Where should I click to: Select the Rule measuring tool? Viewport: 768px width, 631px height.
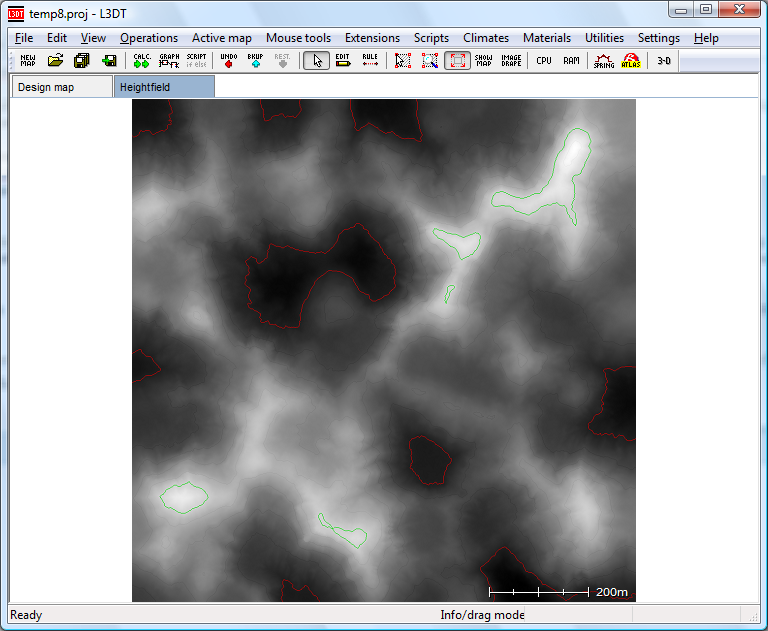click(x=370, y=61)
